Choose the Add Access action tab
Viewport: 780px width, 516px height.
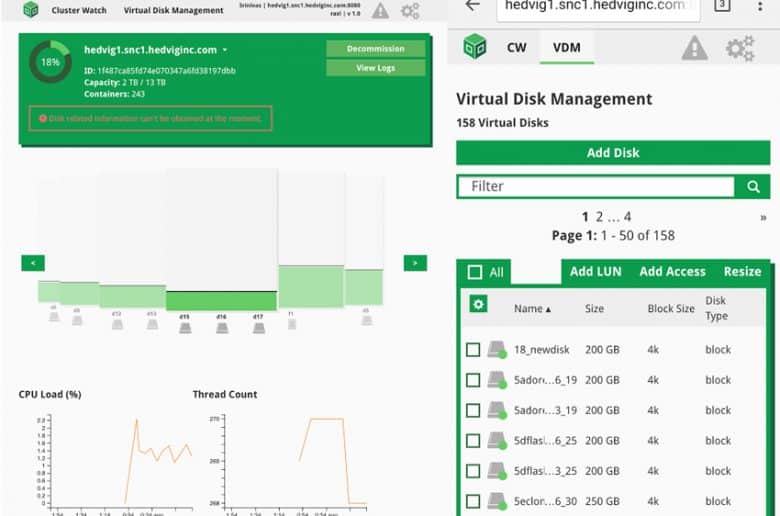[x=672, y=272]
